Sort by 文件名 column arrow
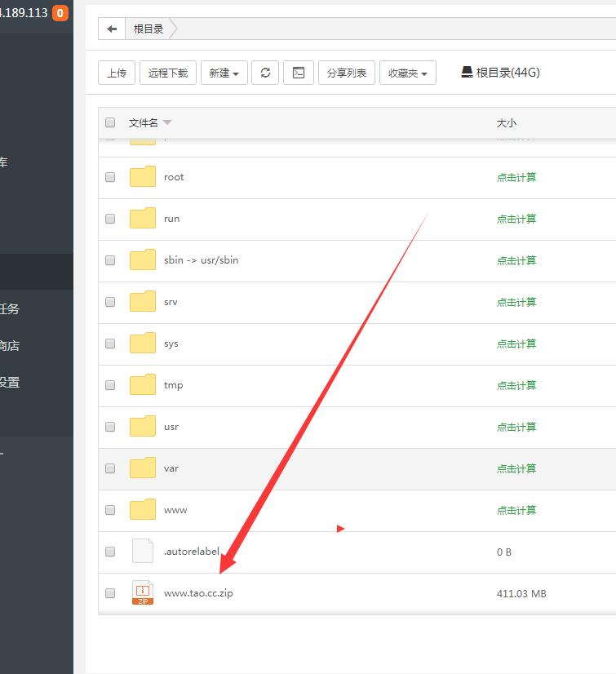 click(x=167, y=122)
